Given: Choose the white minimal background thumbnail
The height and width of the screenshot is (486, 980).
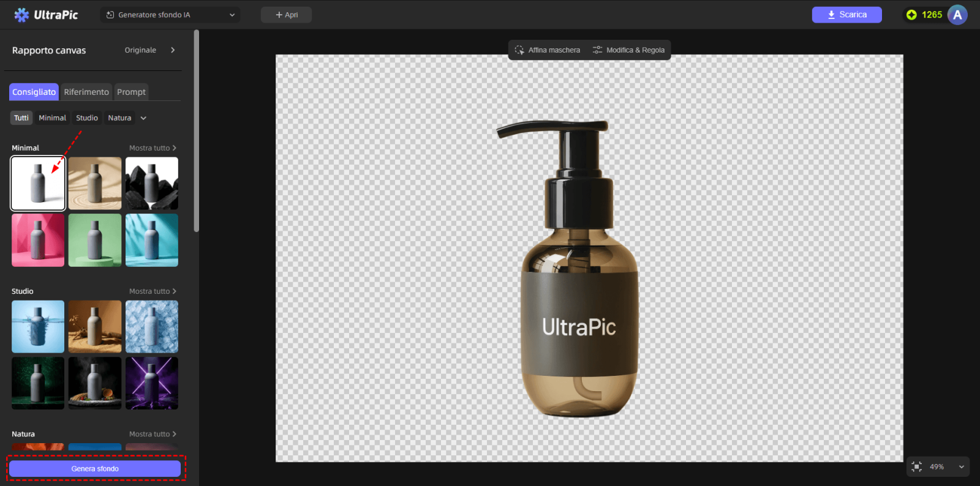Looking at the screenshot, I should click(38, 184).
